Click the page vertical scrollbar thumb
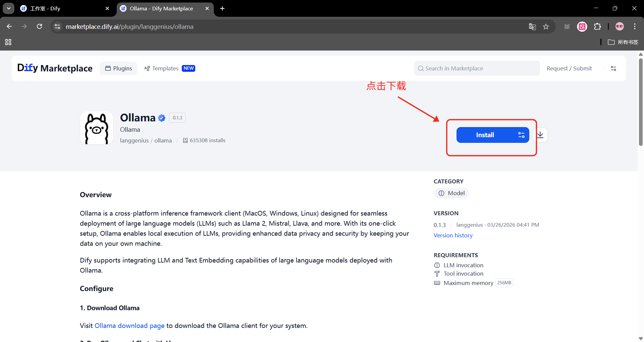 point(641,102)
